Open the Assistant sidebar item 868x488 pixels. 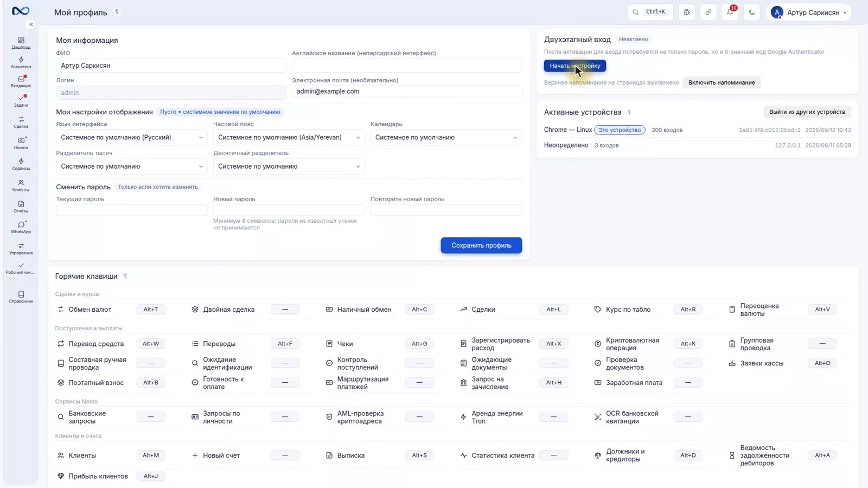21,62
